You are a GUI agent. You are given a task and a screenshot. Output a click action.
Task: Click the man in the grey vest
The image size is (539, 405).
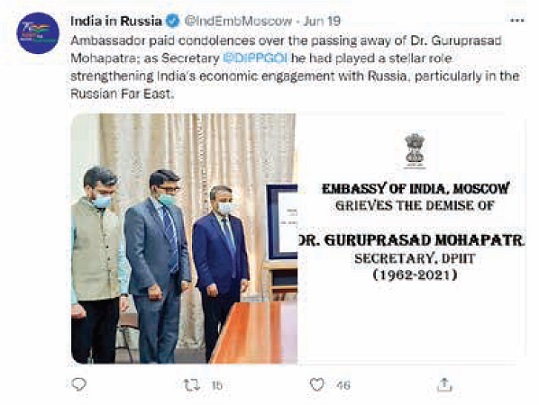click(x=98, y=265)
